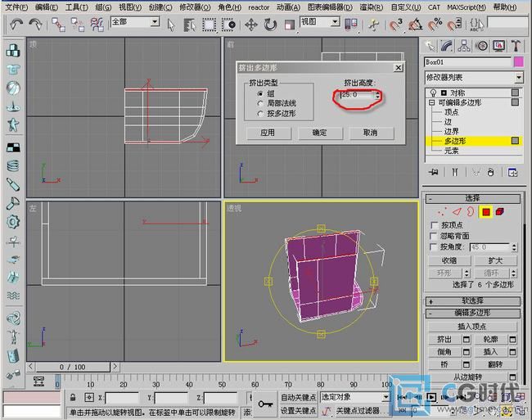Click 收缩 shrink selection button
Image resolution: width=532 pixels, height=420 pixels.
click(x=449, y=260)
